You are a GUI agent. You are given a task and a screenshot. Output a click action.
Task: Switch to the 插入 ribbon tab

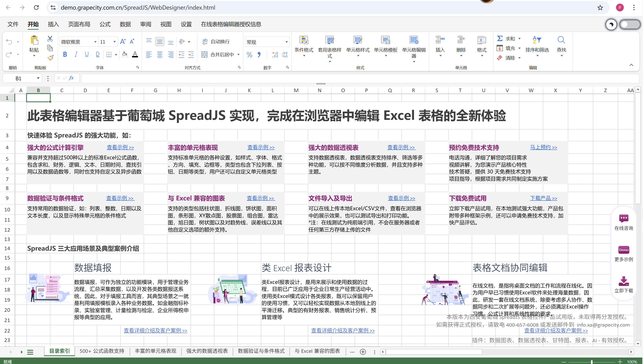click(53, 24)
